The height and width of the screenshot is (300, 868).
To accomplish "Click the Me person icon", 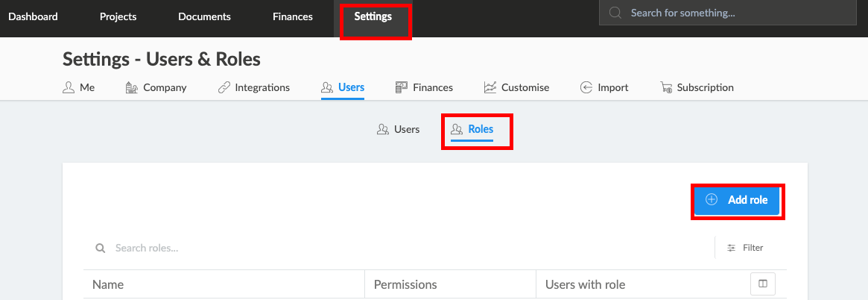I will (x=69, y=87).
